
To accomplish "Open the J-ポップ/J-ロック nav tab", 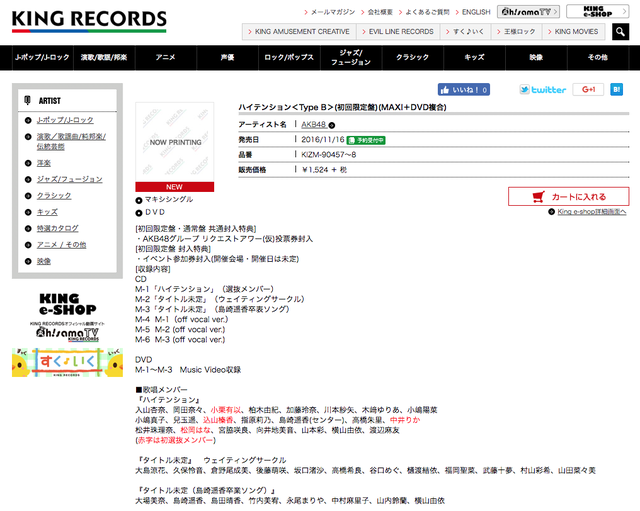I will pos(42,58).
